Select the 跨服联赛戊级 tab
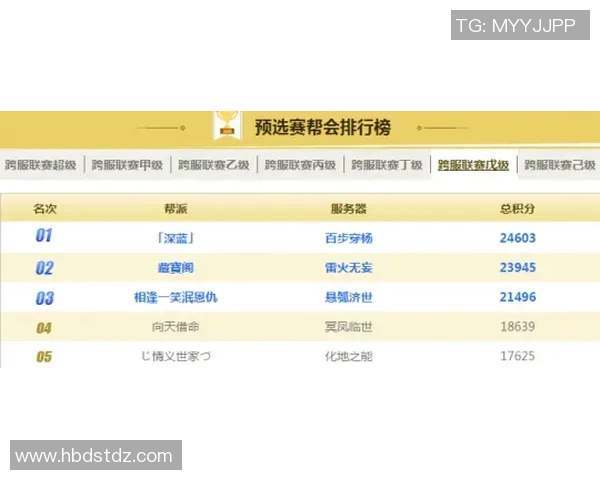This screenshot has height=480, width=600. coord(473,165)
